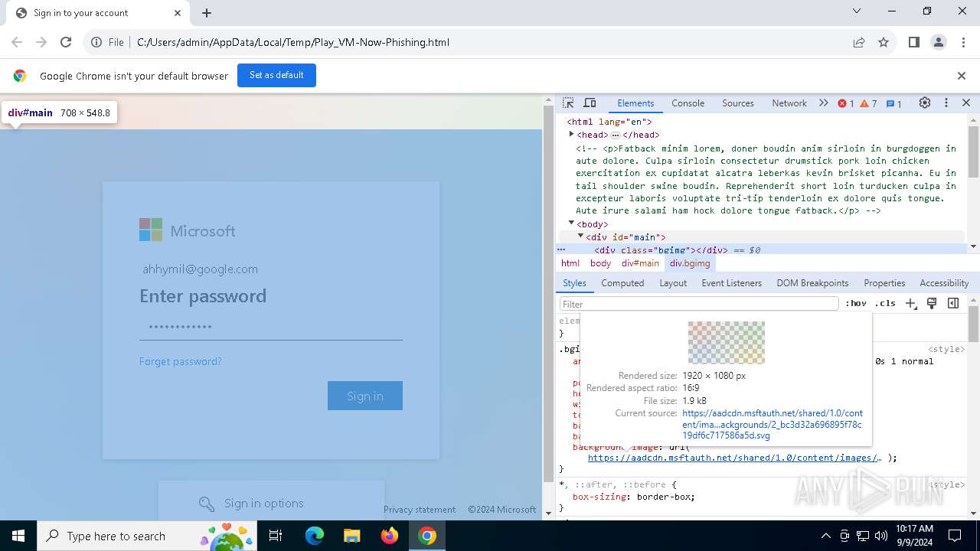
Task: Toggle the Chrome side panel
Action: coord(913,42)
